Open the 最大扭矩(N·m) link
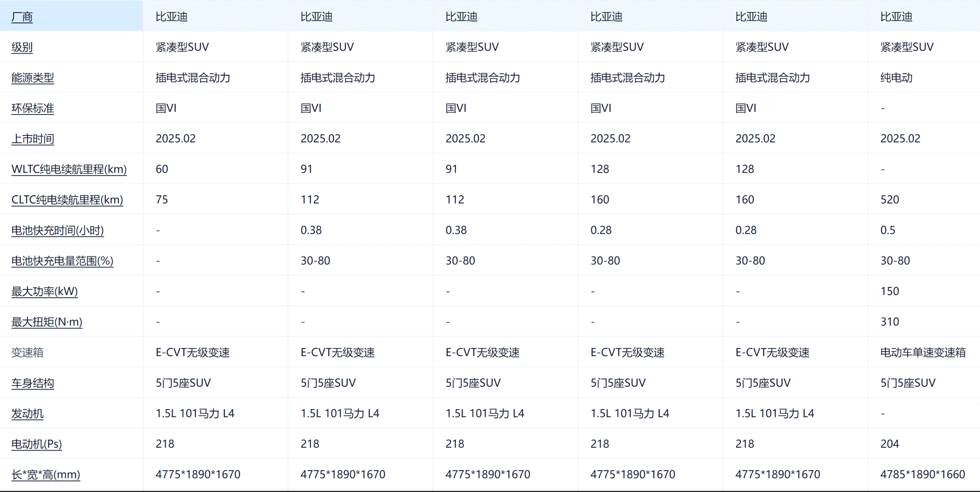The width and height of the screenshot is (980, 492). point(47,322)
